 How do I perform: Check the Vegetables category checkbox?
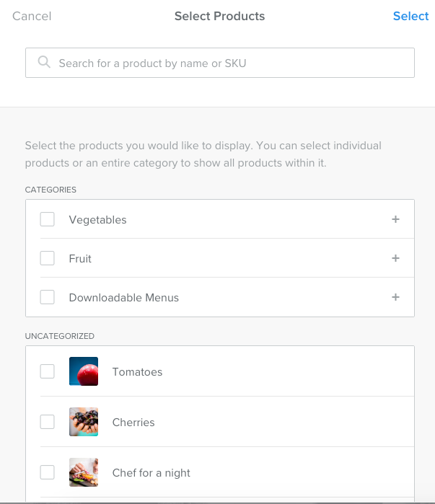click(x=48, y=220)
